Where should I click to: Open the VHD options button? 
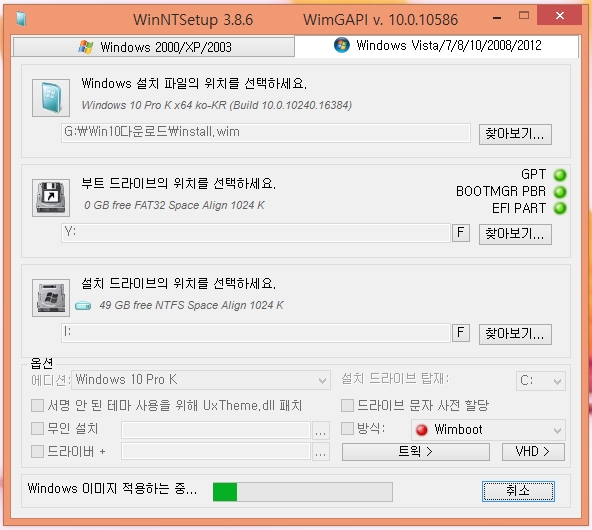[x=533, y=451]
